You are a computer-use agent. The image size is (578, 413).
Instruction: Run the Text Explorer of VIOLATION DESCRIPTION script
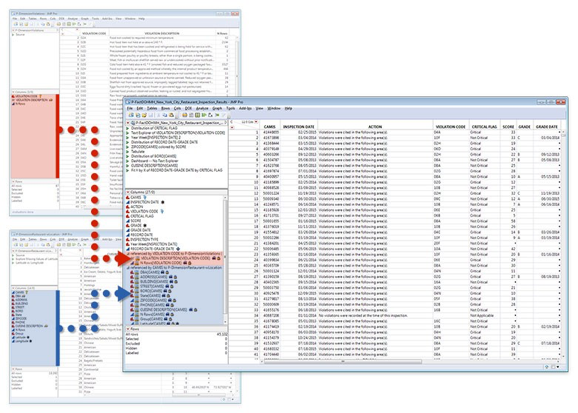(128, 133)
